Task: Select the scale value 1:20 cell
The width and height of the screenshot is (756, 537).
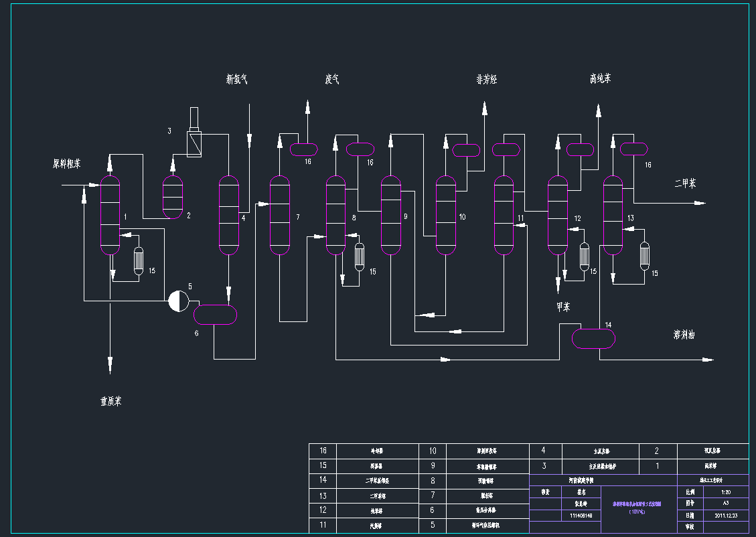Action: [725, 491]
